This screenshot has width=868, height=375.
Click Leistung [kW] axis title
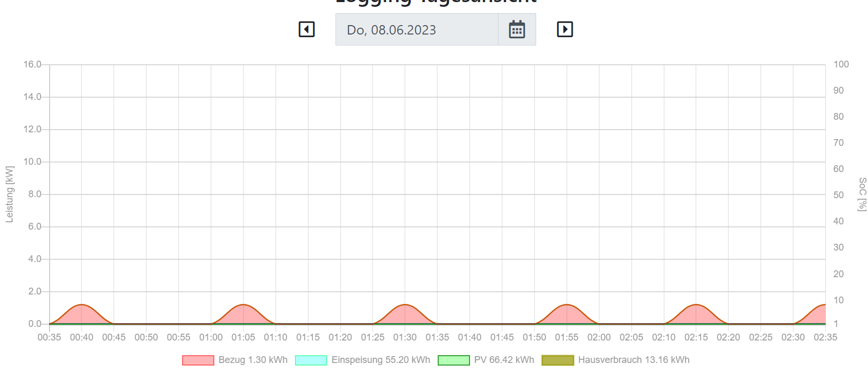click(x=9, y=195)
